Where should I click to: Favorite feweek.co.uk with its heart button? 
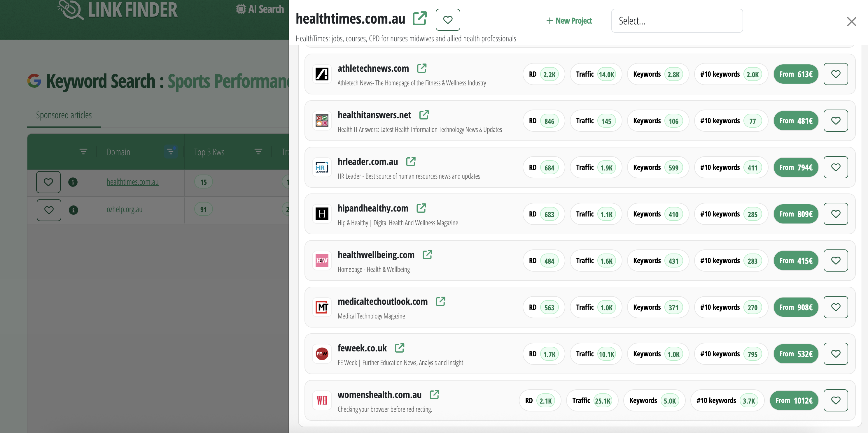point(836,354)
